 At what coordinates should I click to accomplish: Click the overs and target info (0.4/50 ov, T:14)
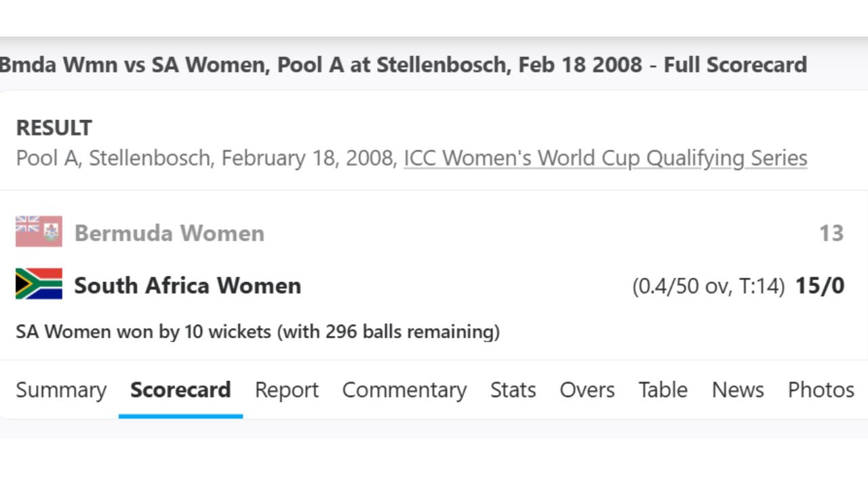tap(708, 286)
